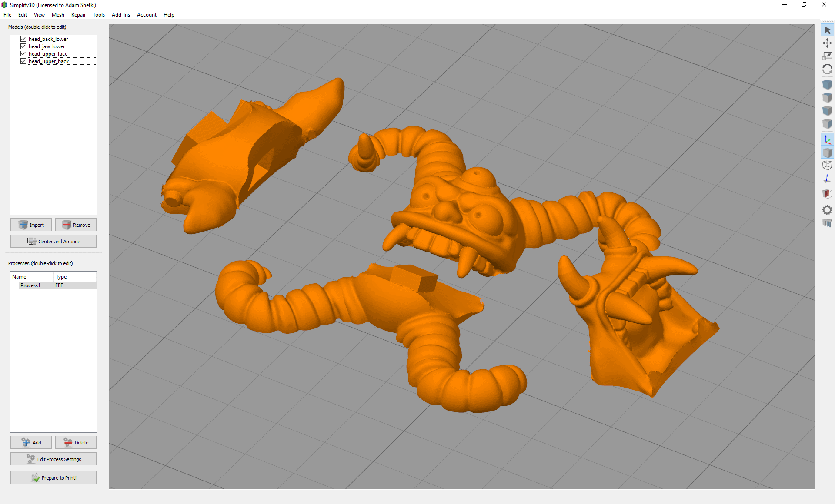
Task: Select head_jaw_lower in the models list
Action: (47, 46)
